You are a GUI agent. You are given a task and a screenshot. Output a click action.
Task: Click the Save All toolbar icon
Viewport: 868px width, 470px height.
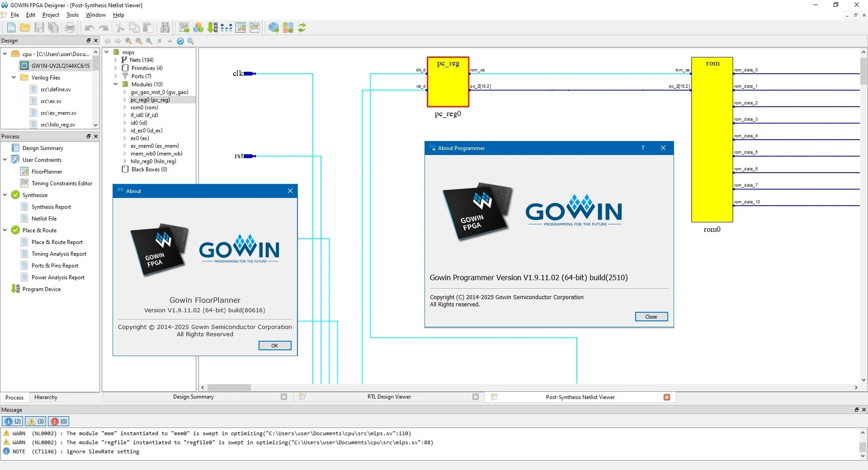[x=53, y=28]
